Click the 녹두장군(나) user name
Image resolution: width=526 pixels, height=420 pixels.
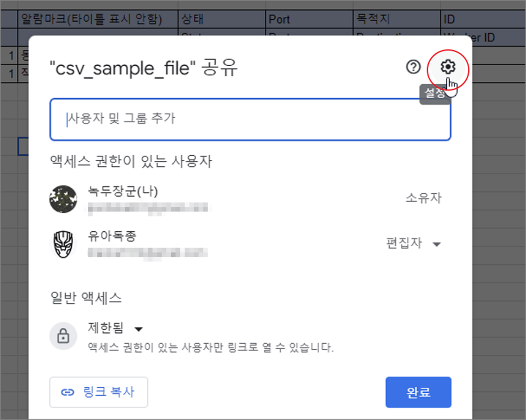(x=123, y=191)
